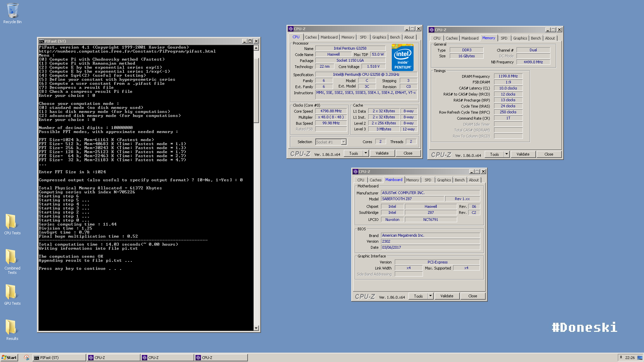
Task: Open Tools dropdown arrow in CPU-Z CPU window
Action: pyautogui.click(x=366, y=153)
